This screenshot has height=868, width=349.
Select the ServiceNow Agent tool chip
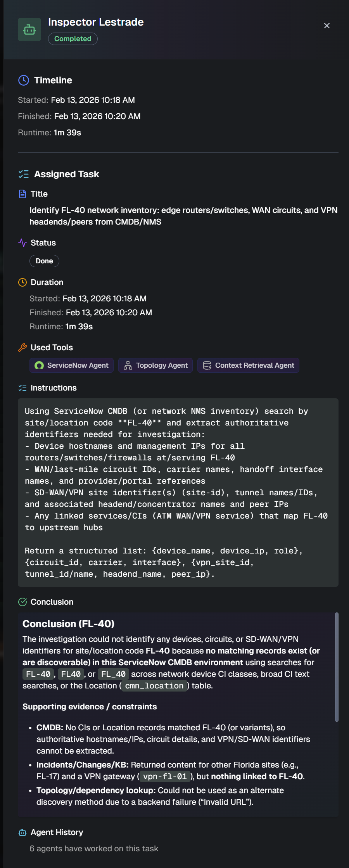pyautogui.click(x=72, y=365)
